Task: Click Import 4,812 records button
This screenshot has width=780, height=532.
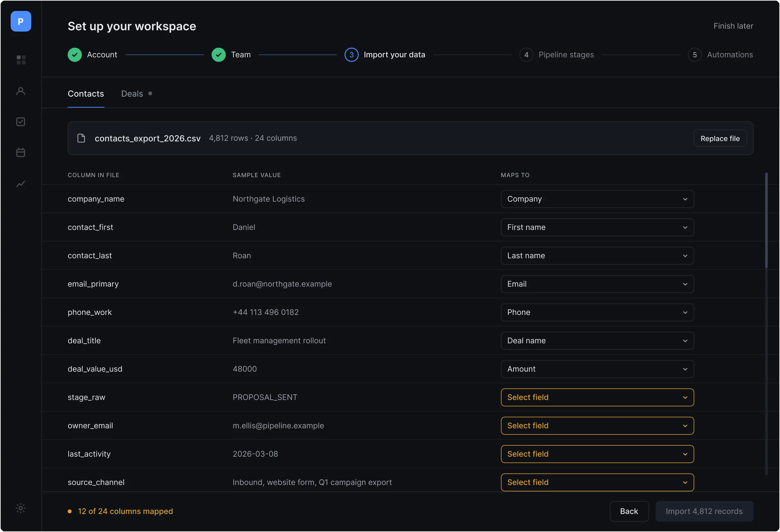Action: point(705,511)
